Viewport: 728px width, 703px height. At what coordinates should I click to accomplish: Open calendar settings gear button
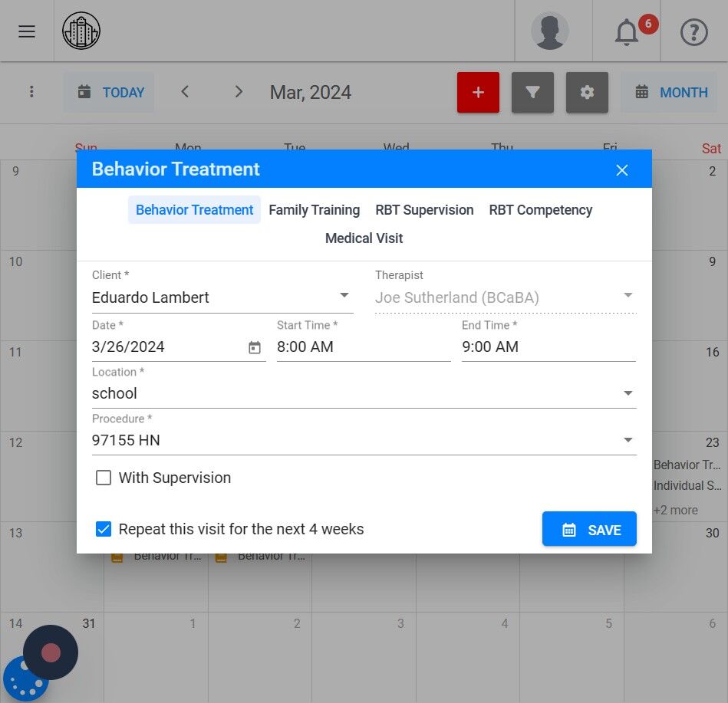pos(587,92)
